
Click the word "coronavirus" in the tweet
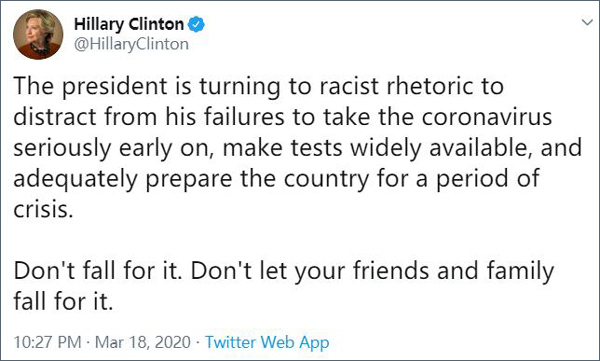487,117
